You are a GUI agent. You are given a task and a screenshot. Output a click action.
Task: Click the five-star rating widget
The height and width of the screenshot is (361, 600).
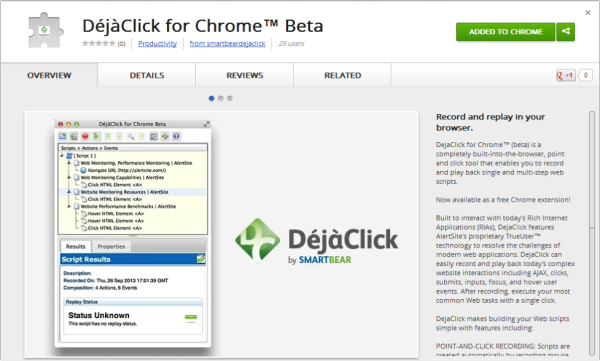pyautogui.click(x=99, y=43)
